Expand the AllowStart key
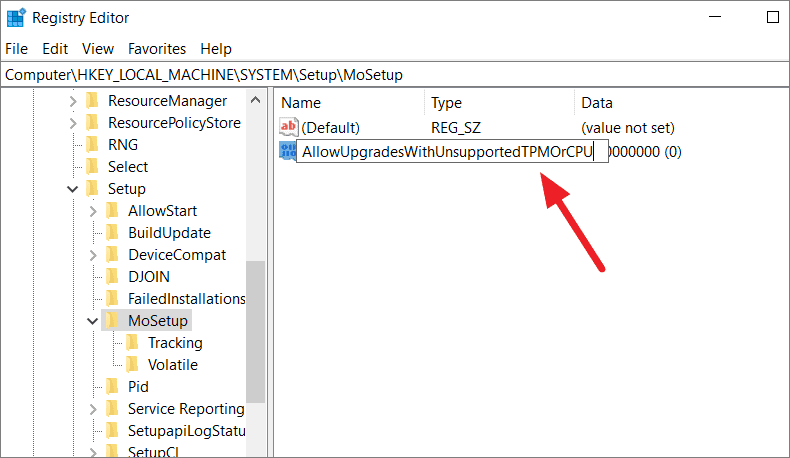Image resolution: width=790 pixels, height=458 pixels. [93, 211]
